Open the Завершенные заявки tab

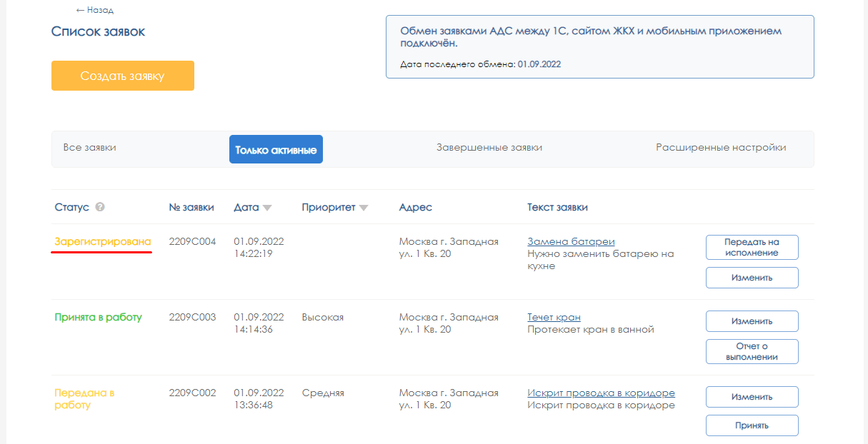tap(489, 148)
